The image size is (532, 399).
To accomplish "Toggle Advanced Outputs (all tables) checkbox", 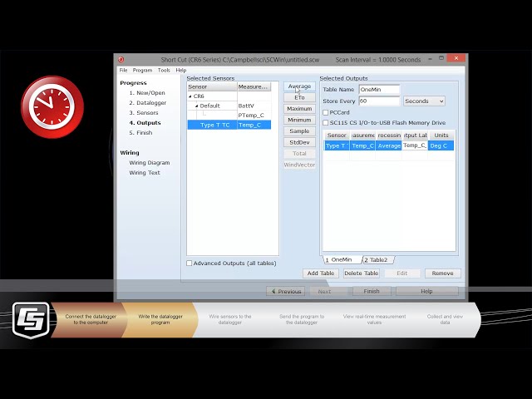I will point(190,263).
